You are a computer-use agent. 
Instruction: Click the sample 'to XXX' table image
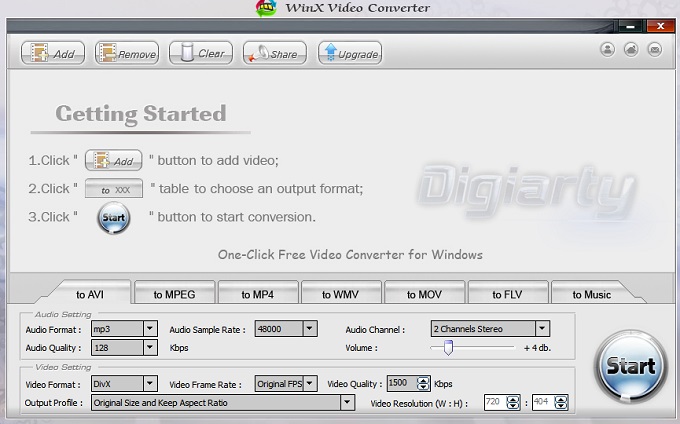pyautogui.click(x=114, y=189)
